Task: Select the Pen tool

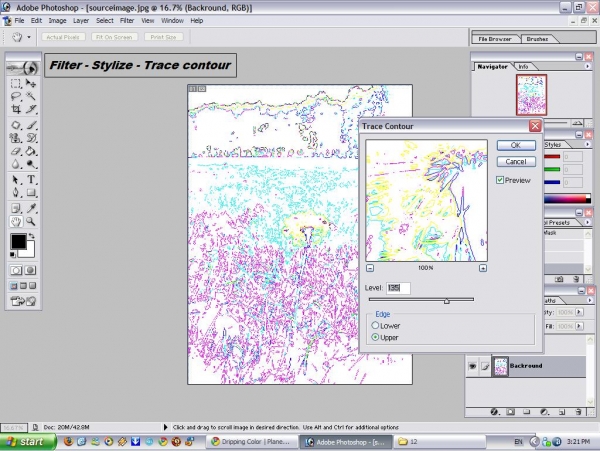Action: click(16, 192)
